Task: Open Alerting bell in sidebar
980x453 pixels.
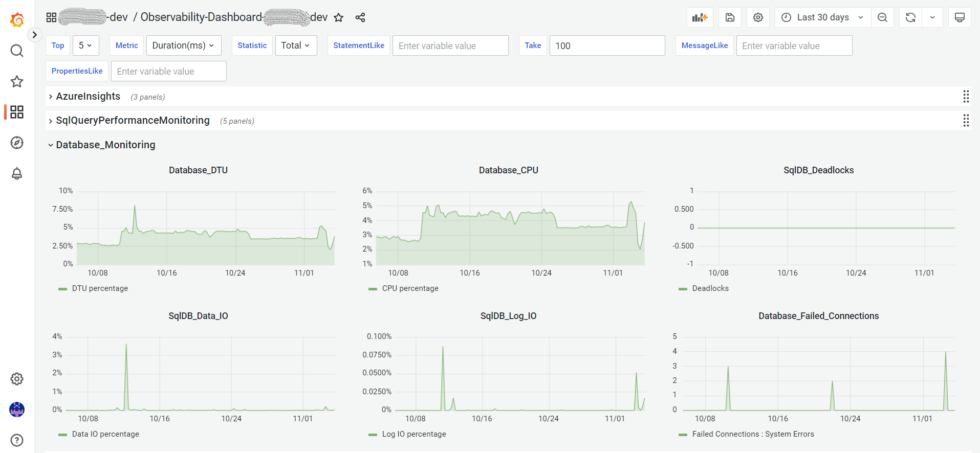Action: pos(17,174)
